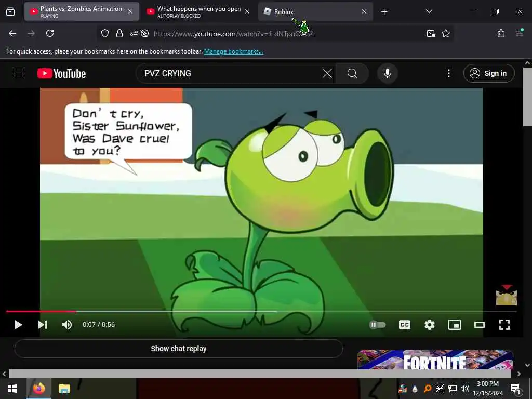Switch to 'What happens when you open' tab
The width and height of the screenshot is (532, 399).
tap(198, 11)
